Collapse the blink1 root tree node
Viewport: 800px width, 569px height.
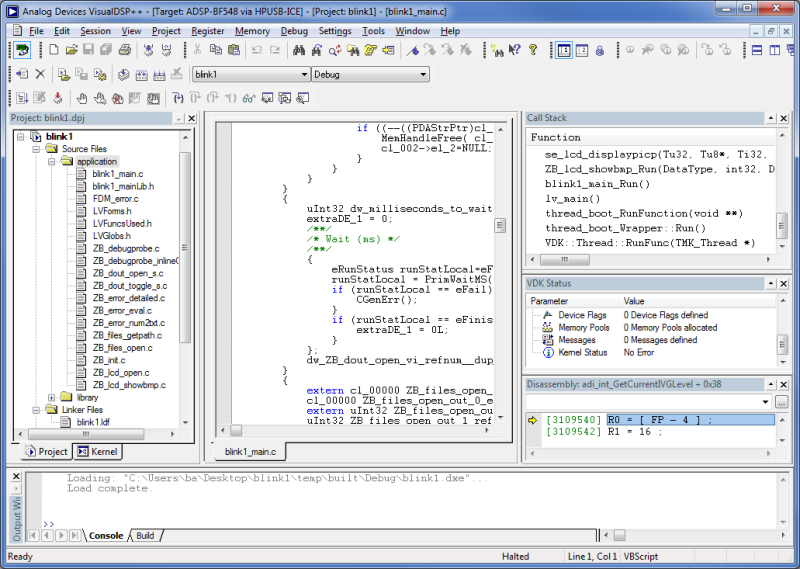(x=20, y=136)
